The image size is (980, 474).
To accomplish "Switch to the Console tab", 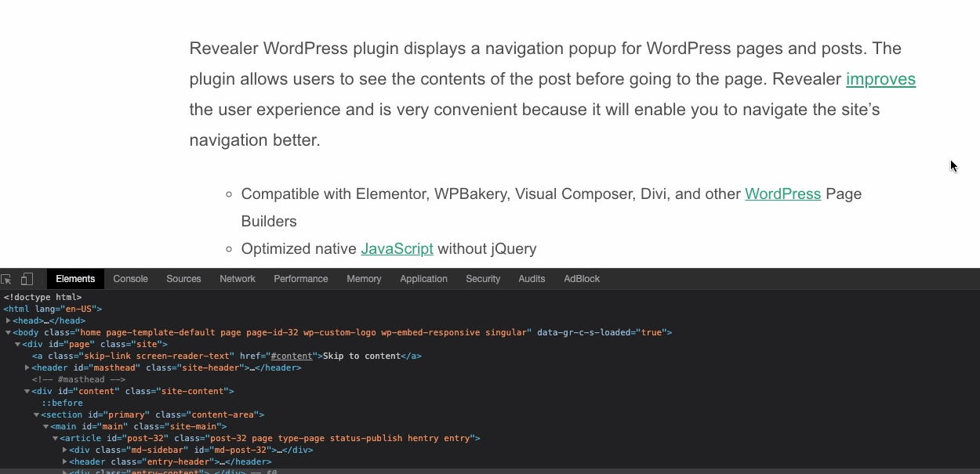I will tap(130, 279).
